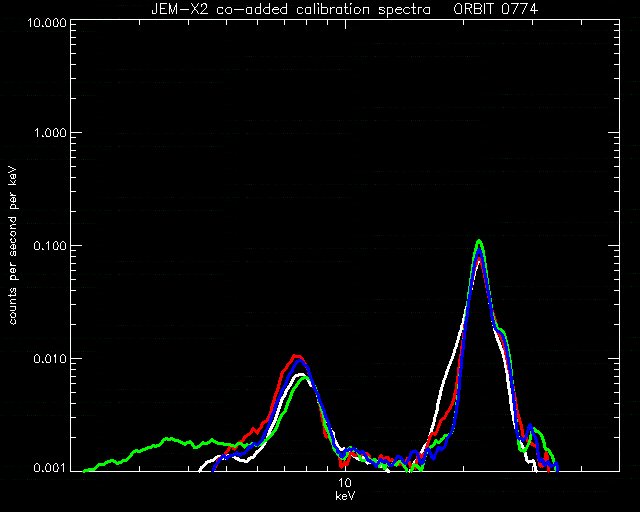Click the x-axis label keV
Viewport: 640px width, 512px height.
pos(345,496)
